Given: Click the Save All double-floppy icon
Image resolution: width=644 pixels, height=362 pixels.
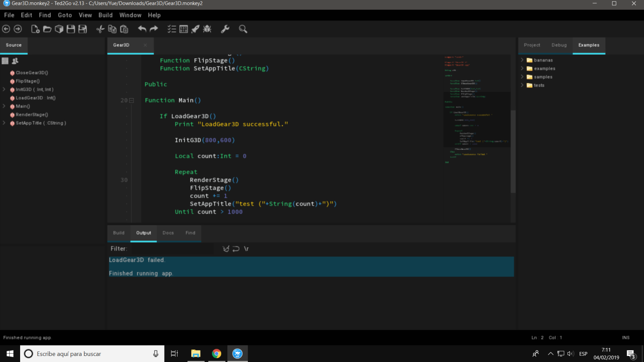Looking at the screenshot, I should click(x=83, y=29).
